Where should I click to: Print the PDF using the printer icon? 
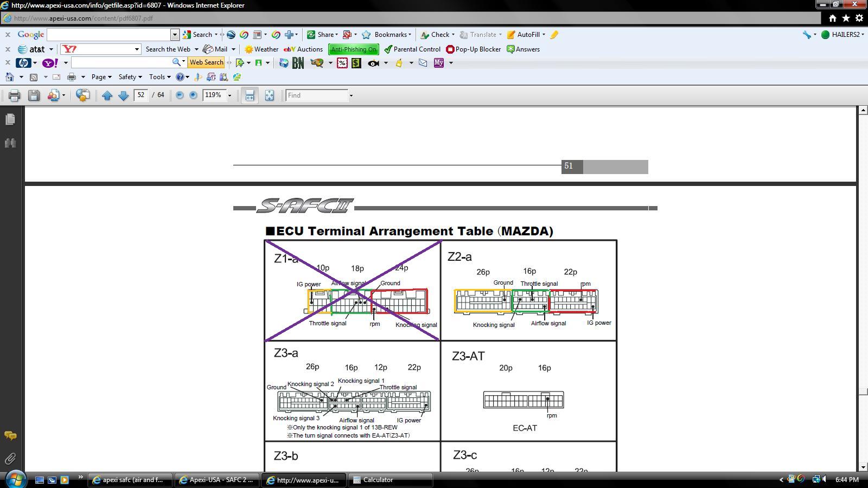coord(15,95)
